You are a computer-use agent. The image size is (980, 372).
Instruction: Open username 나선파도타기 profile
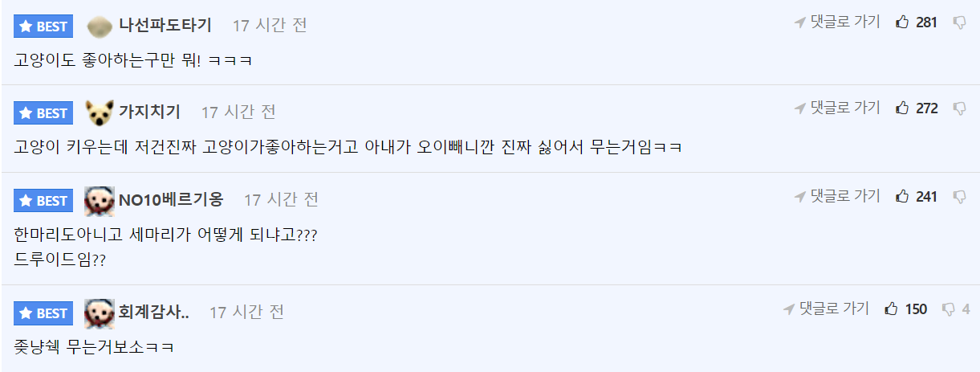pyautogui.click(x=165, y=26)
